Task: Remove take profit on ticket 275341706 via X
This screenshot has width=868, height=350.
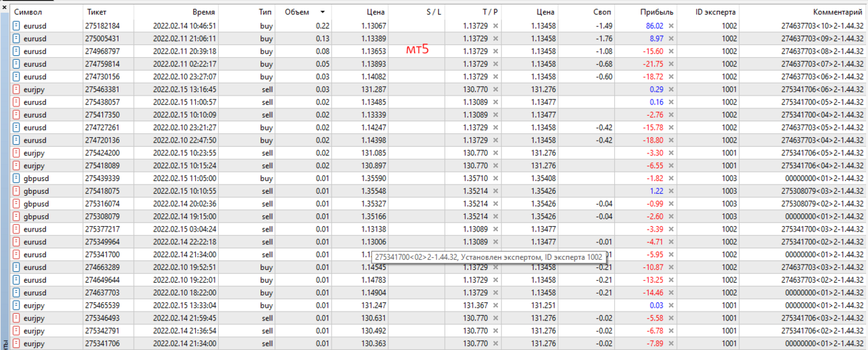Action: (496, 344)
